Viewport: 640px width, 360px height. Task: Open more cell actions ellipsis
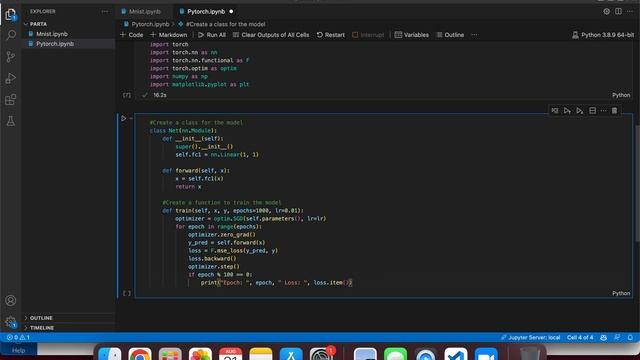click(x=604, y=111)
